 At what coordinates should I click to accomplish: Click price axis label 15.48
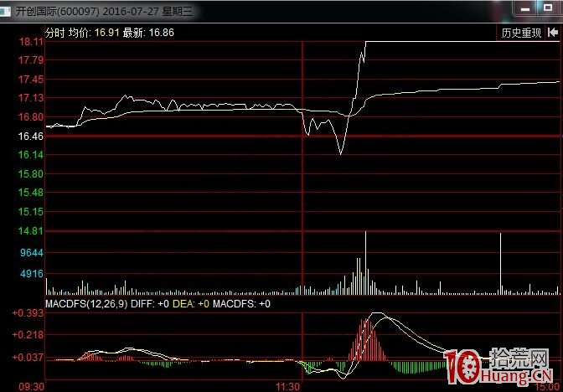31,193
